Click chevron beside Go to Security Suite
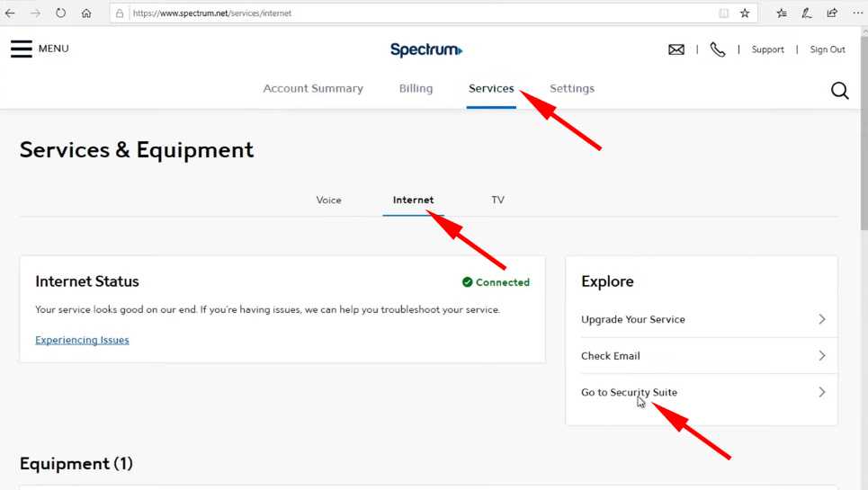This screenshot has width=868, height=490. [x=822, y=392]
